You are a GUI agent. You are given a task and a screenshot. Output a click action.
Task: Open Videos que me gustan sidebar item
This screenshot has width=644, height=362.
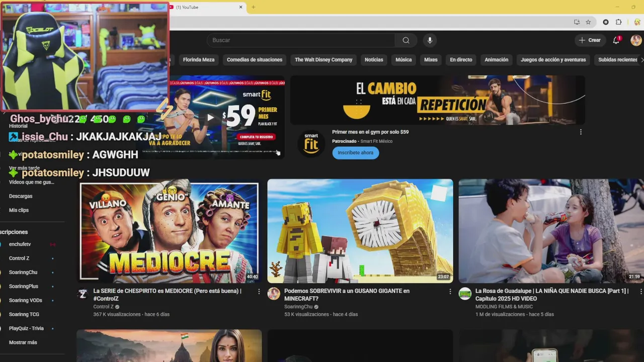[31, 182]
